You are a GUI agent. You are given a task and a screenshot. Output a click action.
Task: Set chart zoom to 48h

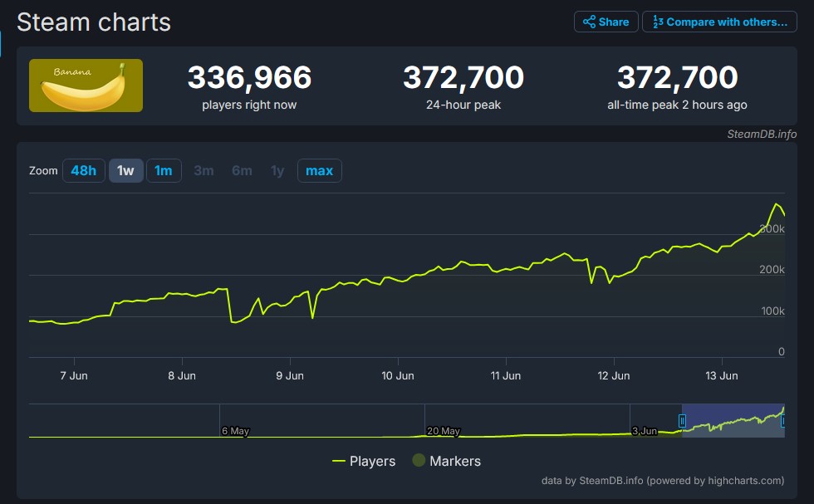(83, 171)
